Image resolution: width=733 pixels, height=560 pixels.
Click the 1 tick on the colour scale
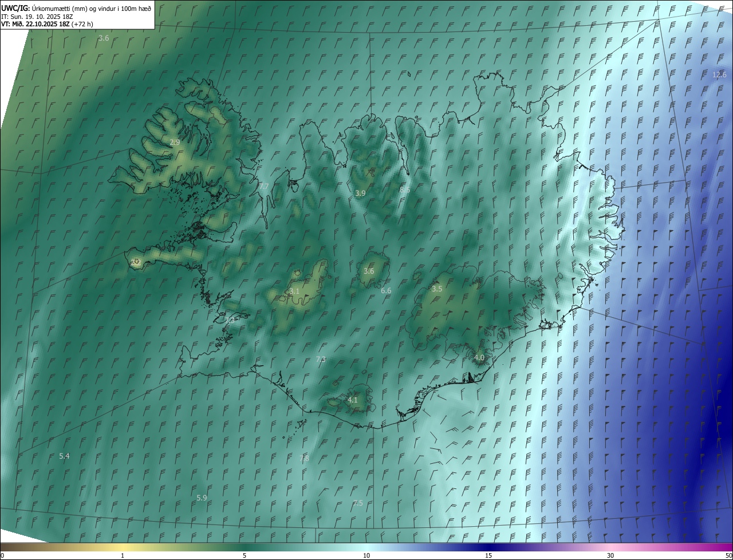(x=123, y=556)
